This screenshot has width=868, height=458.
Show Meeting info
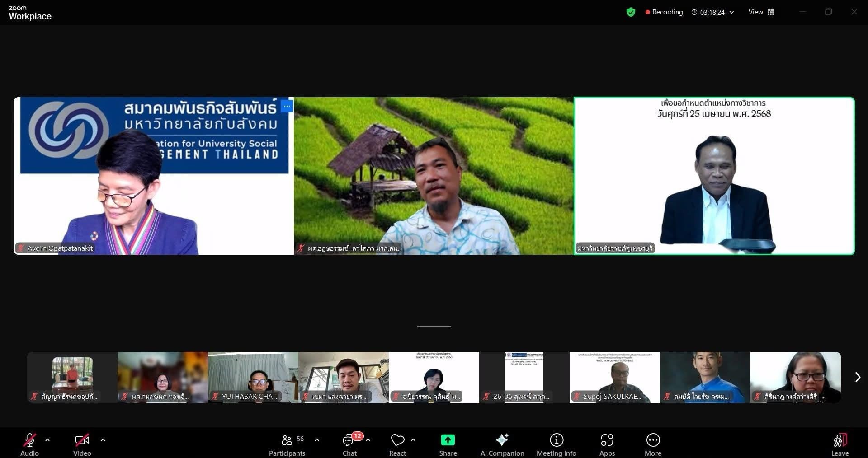tap(556, 444)
